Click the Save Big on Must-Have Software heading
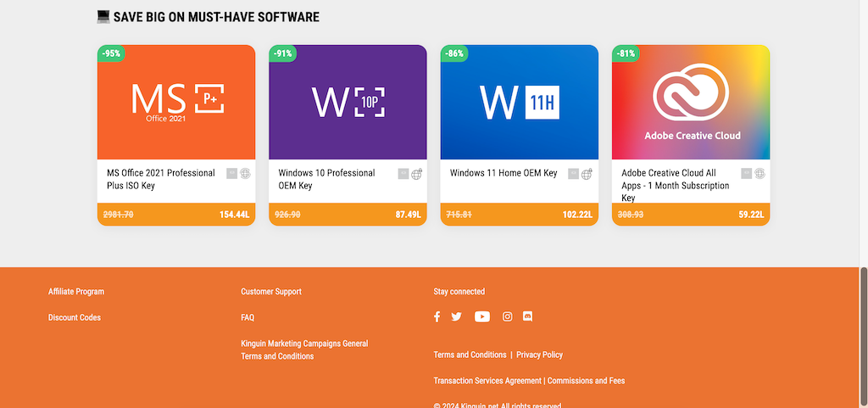The width and height of the screenshot is (868, 408). coord(216,17)
